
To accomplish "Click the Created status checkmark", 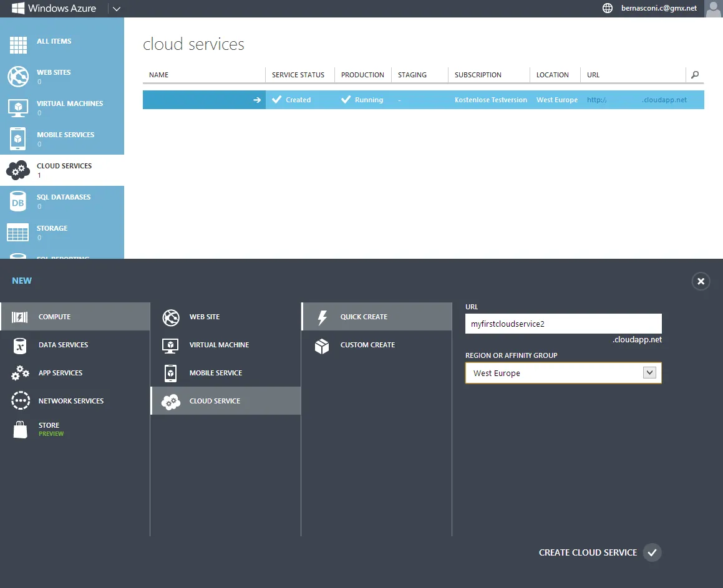I will pos(276,100).
